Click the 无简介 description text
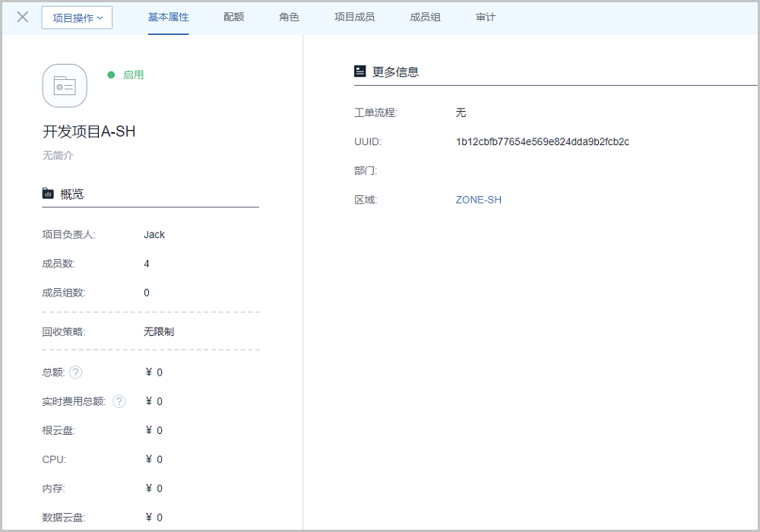The height and width of the screenshot is (532, 760). (x=58, y=156)
